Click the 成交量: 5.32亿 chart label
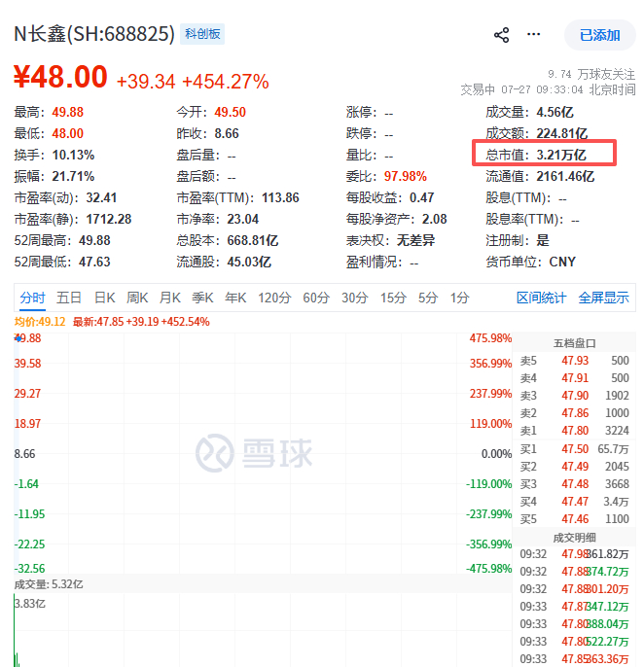644x667 pixels. [x=49, y=584]
